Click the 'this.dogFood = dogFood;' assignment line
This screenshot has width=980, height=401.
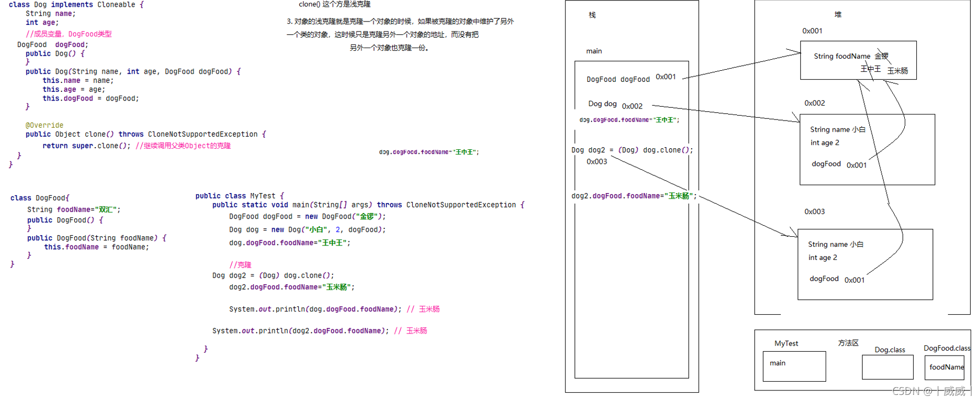tap(91, 98)
